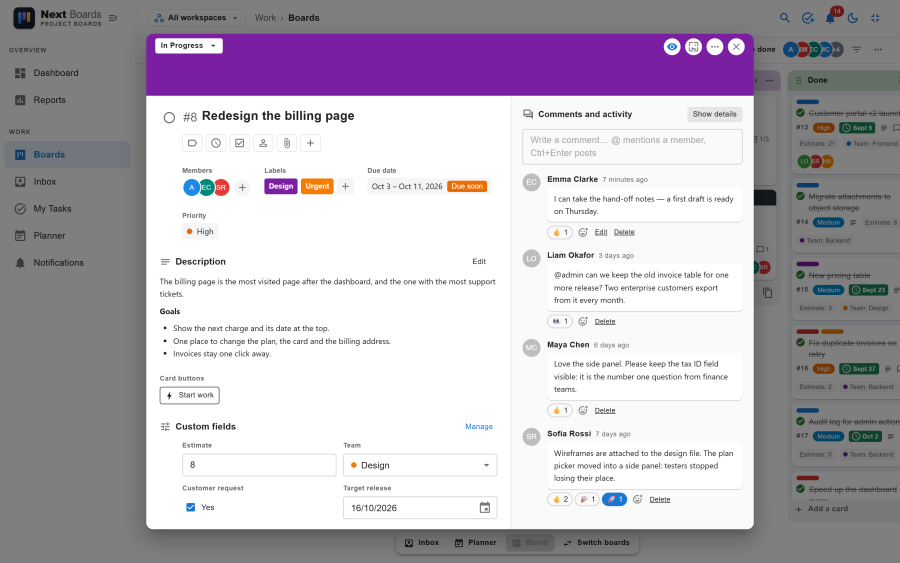Open the card more-options ellipsis menu

(715, 47)
